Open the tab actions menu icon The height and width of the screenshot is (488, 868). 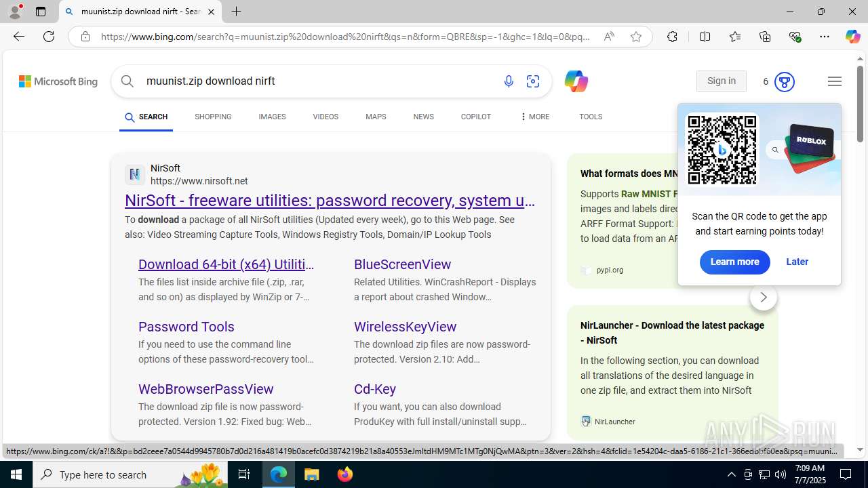[x=41, y=12]
